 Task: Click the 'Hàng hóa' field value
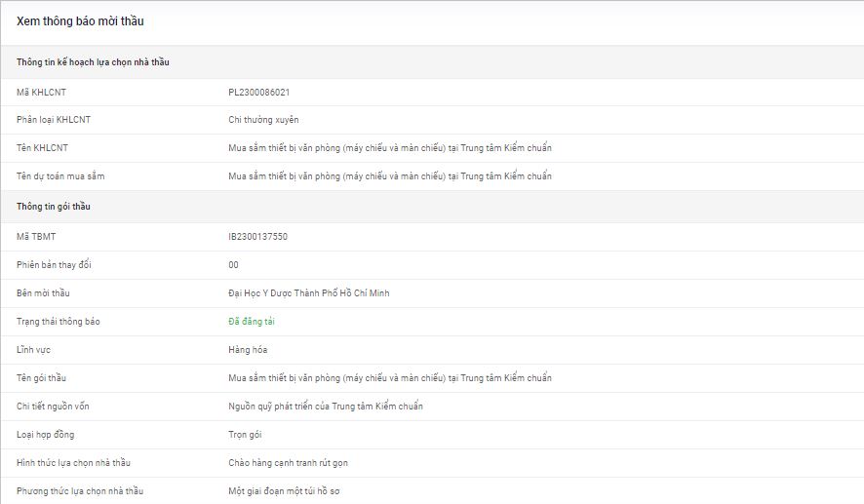coord(248,350)
